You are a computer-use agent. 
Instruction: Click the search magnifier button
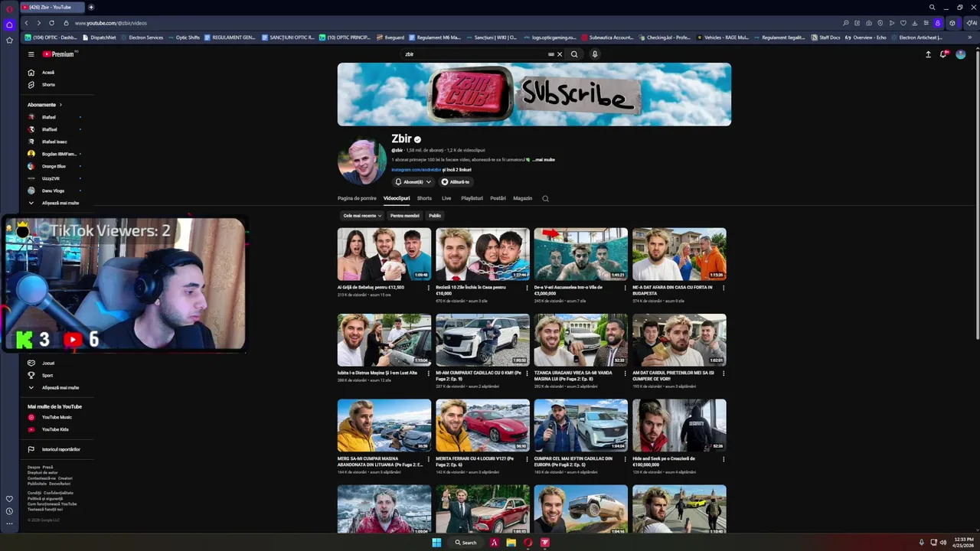point(574,54)
